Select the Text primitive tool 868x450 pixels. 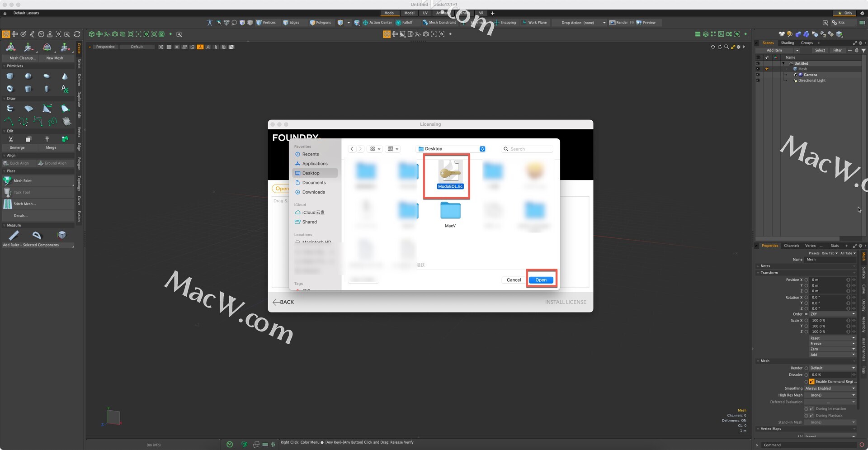coord(65,89)
